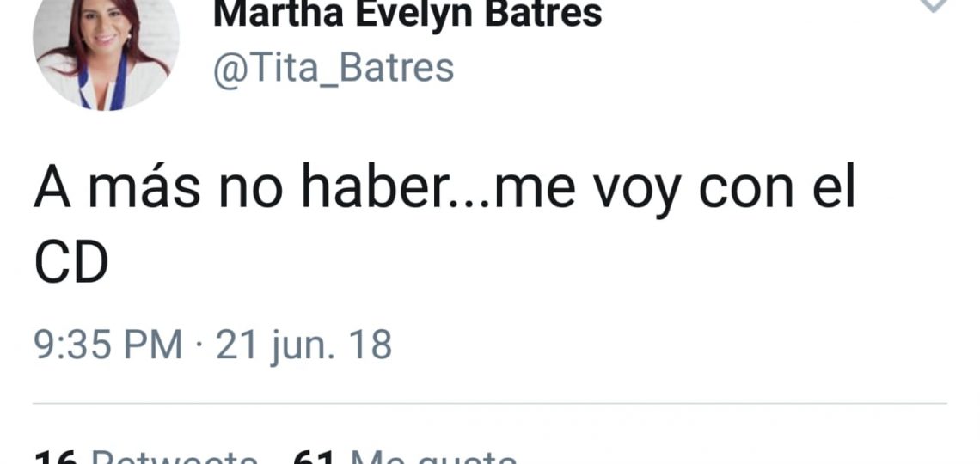Open the @Tita_Batres handle link

pos(334,68)
